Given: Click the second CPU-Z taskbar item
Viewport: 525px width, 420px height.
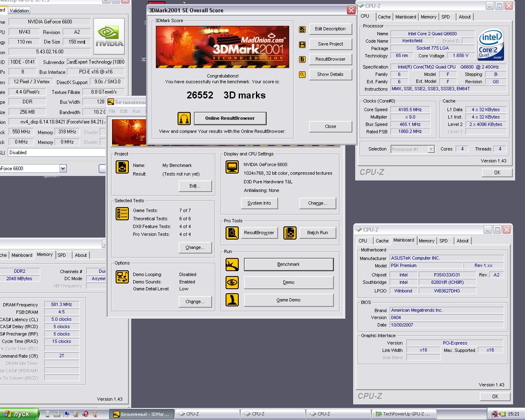Looking at the screenshot, I should click(273, 414).
